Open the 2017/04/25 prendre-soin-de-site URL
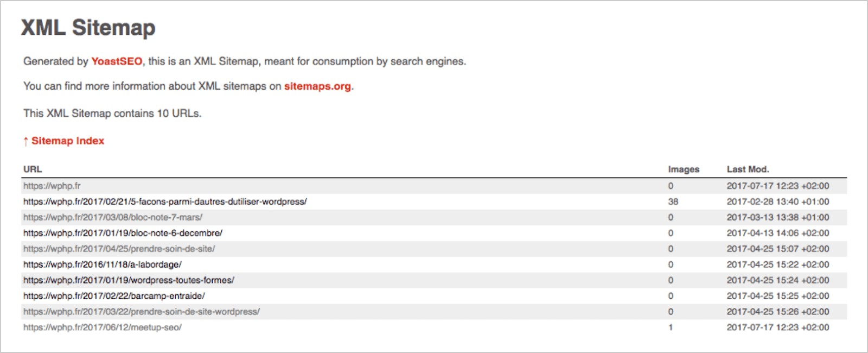The height and width of the screenshot is (353, 868). (x=119, y=249)
